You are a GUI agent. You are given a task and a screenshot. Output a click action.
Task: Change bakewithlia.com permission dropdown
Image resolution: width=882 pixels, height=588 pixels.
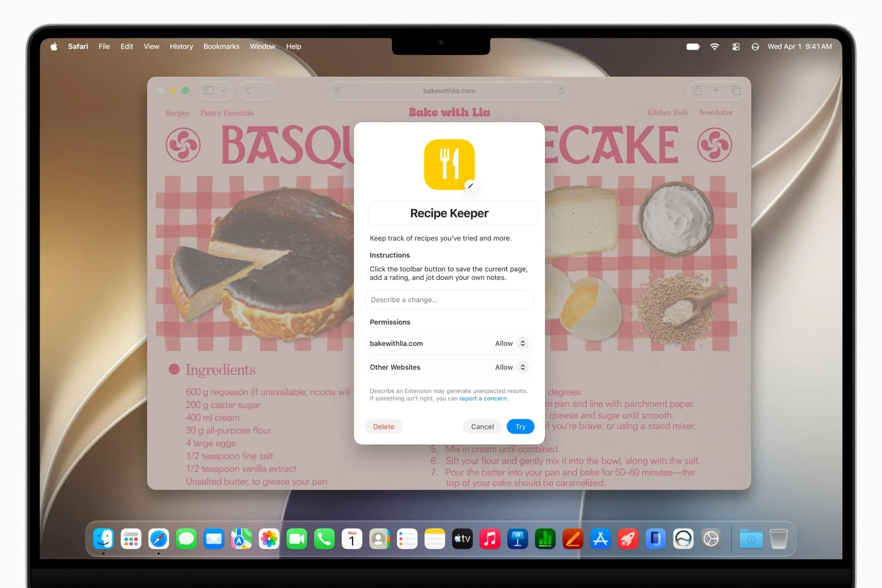click(x=522, y=343)
